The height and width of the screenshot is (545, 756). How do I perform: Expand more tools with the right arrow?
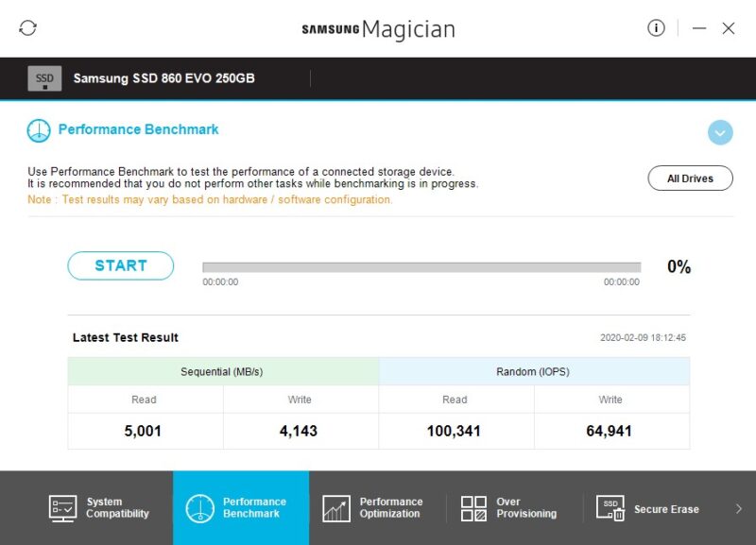(x=741, y=508)
